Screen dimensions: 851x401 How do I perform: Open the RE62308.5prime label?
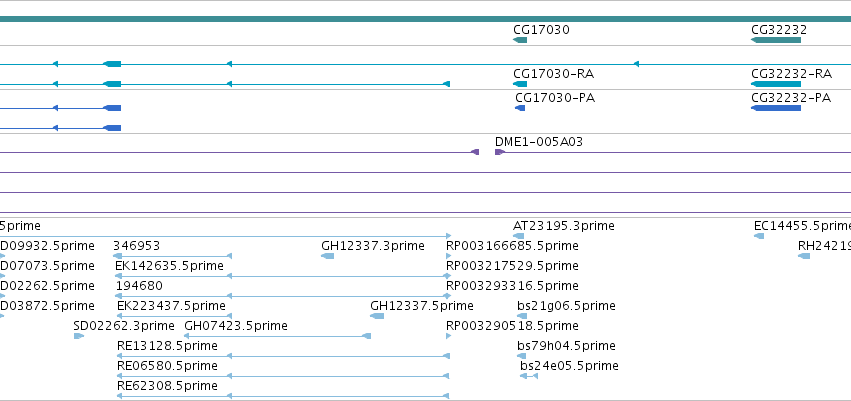point(167,386)
